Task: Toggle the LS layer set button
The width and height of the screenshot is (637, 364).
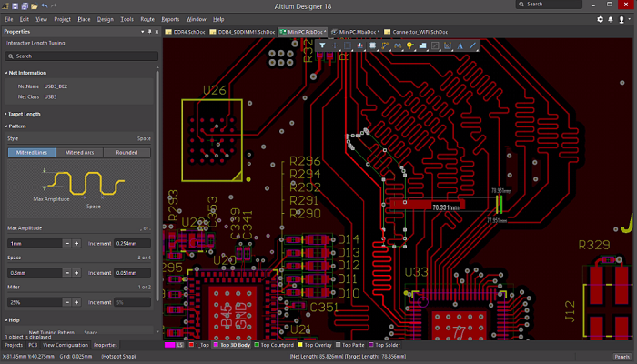Action: [x=180, y=345]
